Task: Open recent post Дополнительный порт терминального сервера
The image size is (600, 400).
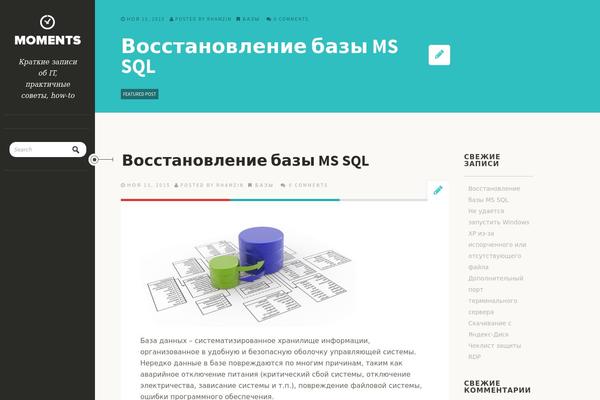Action: pyautogui.click(x=496, y=295)
